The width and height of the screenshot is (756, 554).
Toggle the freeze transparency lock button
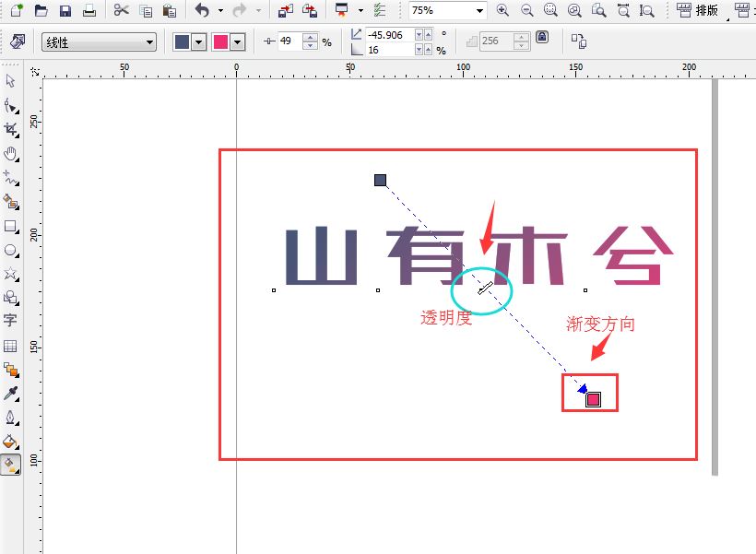click(542, 40)
